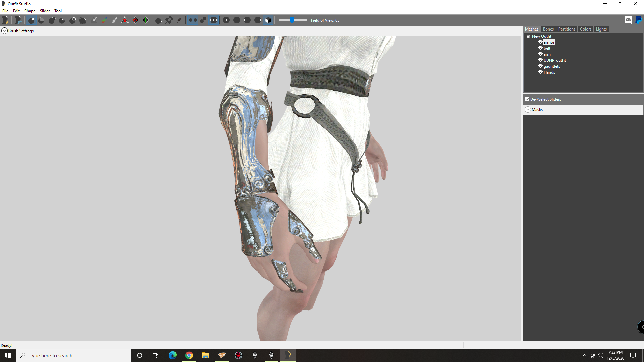Viewport: 644px width, 362px height.
Task: Activate the Pivot pin tool
Action: tap(169, 20)
